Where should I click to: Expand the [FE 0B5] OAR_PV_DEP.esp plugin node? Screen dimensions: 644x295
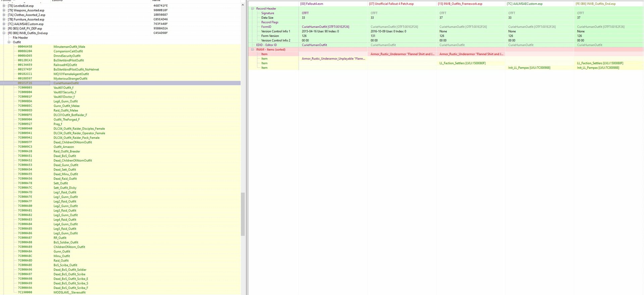click(x=4, y=28)
